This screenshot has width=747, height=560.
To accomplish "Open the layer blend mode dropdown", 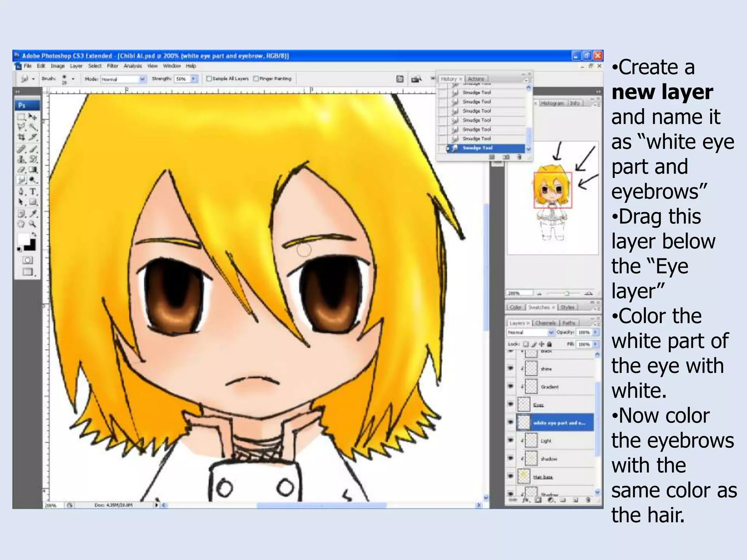I will (531, 332).
